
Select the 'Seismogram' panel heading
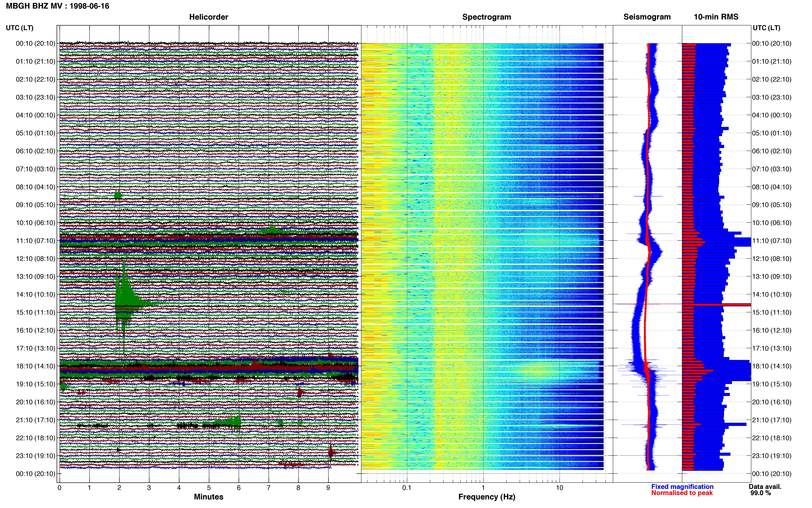click(647, 17)
